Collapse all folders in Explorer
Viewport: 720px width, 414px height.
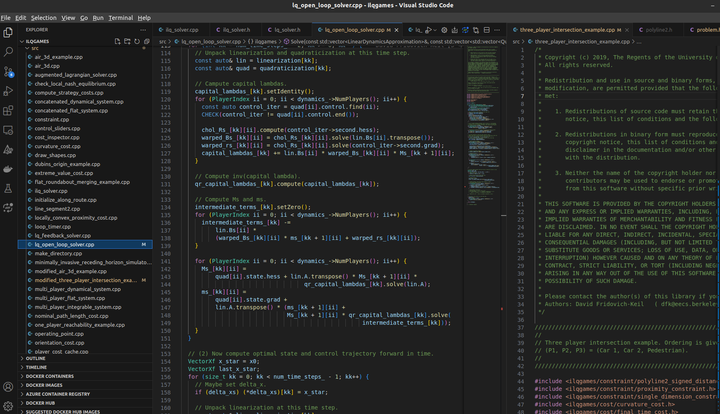148,39
